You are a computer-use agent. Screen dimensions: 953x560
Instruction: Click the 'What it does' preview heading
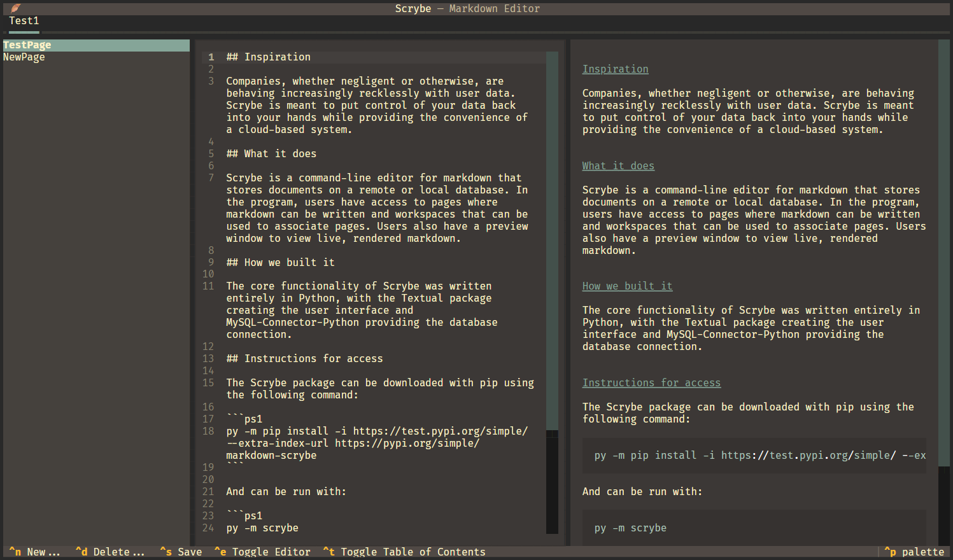coord(618,166)
